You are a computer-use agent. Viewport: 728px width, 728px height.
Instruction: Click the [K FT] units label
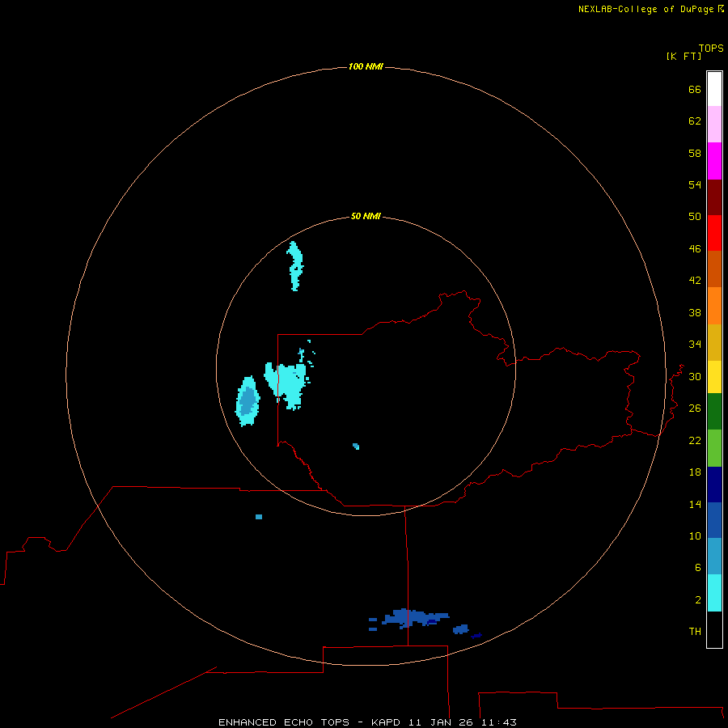(x=684, y=56)
